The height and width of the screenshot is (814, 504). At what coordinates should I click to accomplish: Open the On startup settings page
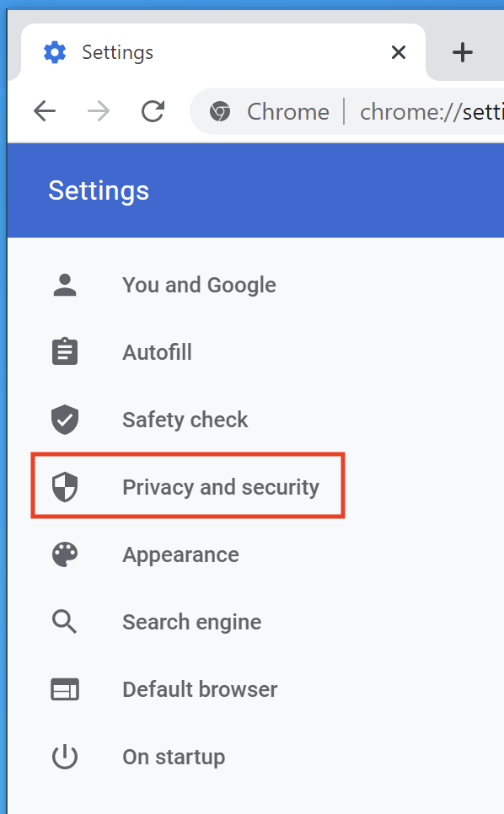point(174,757)
